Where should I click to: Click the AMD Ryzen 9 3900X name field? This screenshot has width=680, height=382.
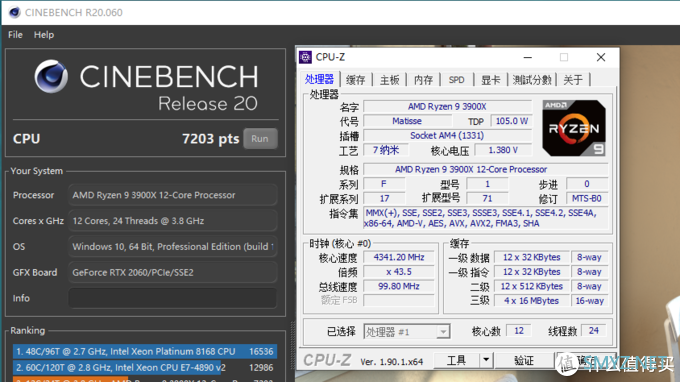[447, 107]
